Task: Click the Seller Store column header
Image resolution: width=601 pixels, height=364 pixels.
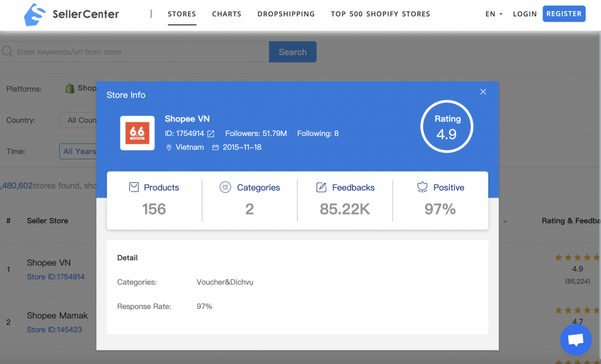Action: 48,221
